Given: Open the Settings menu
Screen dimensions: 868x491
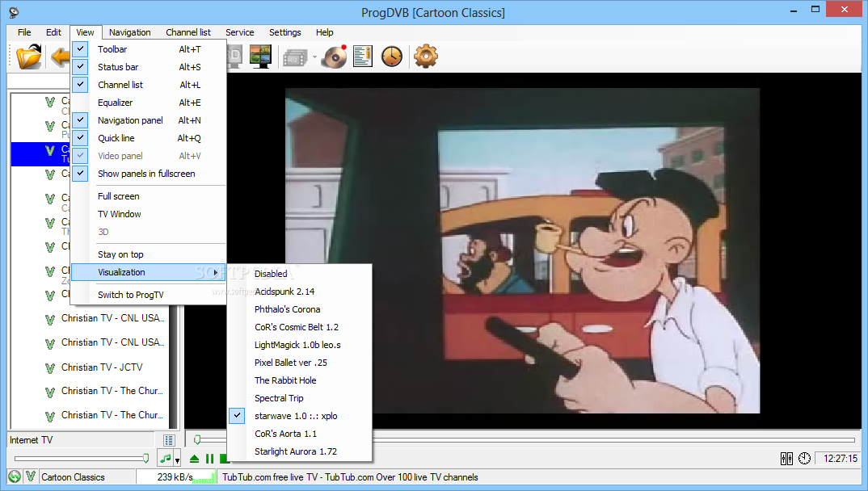Looking at the screenshot, I should pyautogui.click(x=285, y=32).
